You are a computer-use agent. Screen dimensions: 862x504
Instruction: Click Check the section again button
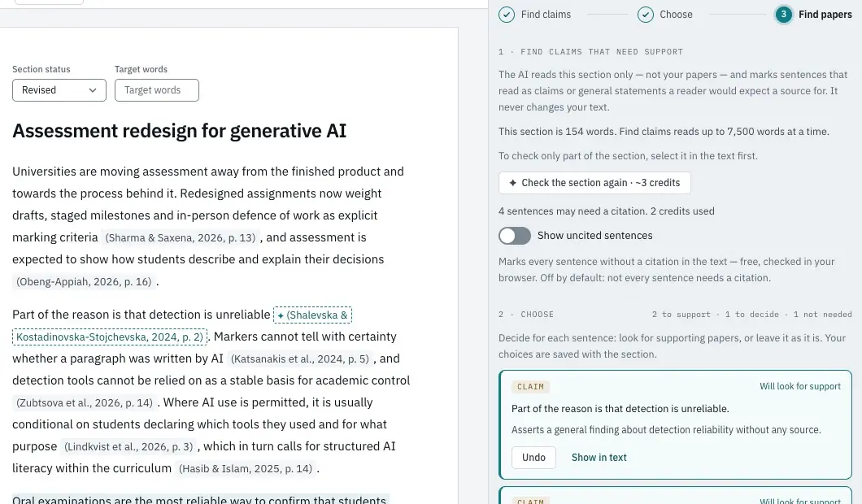pos(594,183)
